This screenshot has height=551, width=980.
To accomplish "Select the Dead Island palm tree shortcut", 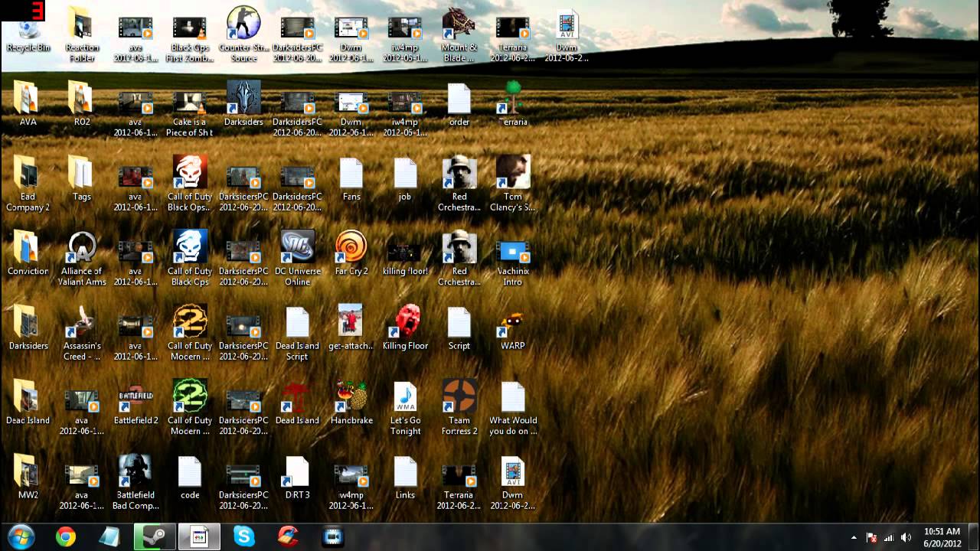I will (x=297, y=403).
